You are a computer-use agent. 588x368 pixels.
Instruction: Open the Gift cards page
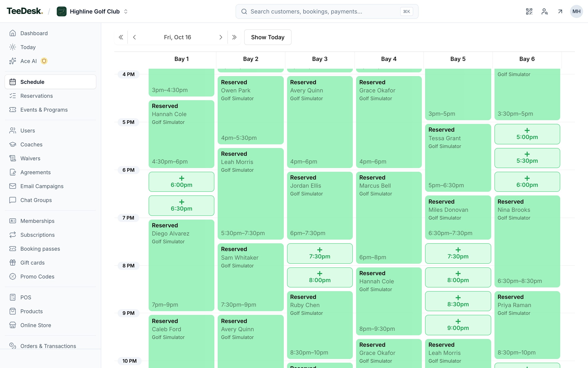(x=50, y=263)
